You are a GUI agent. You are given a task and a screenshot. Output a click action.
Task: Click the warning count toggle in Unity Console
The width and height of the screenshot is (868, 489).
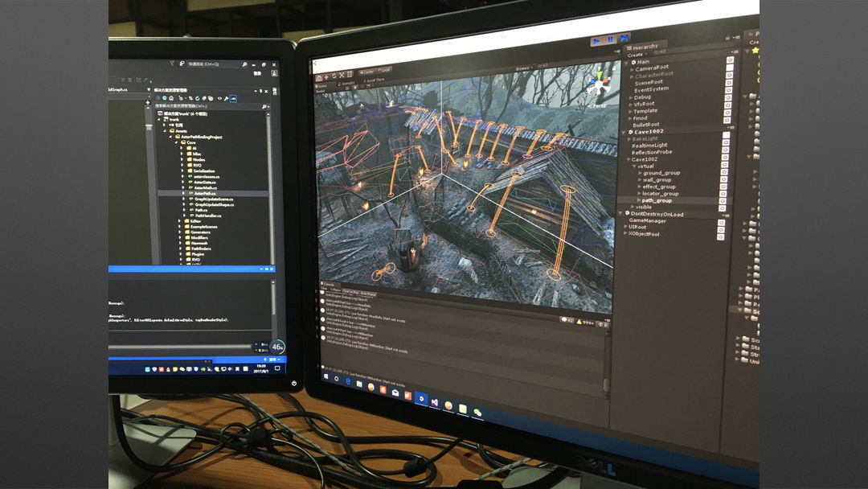tap(586, 323)
